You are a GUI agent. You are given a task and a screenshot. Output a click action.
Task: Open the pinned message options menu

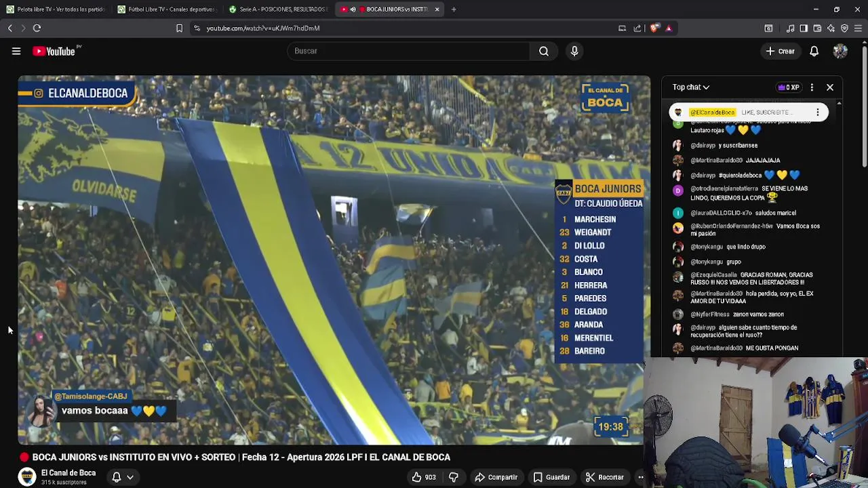coord(818,113)
